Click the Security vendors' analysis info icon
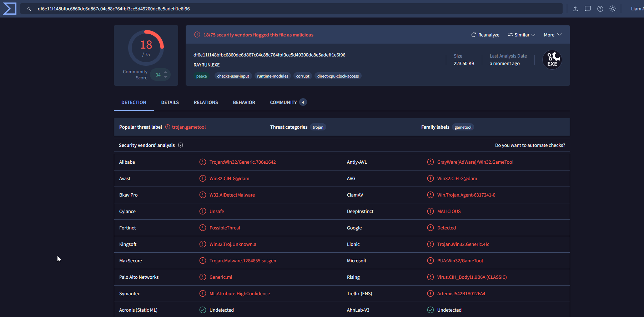The width and height of the screenshot is (644, 317). pos(181,145)
